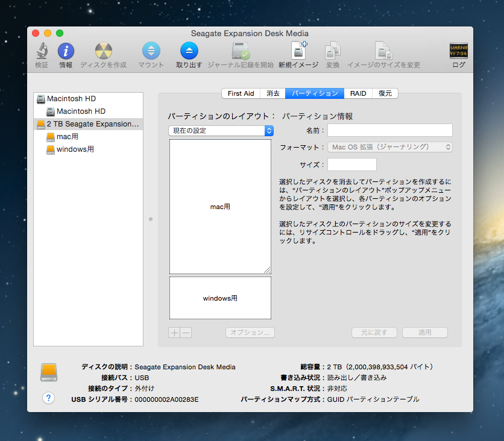Click the 適用 (Apply) button
The image size is (504, 441).
pos(424,333)
